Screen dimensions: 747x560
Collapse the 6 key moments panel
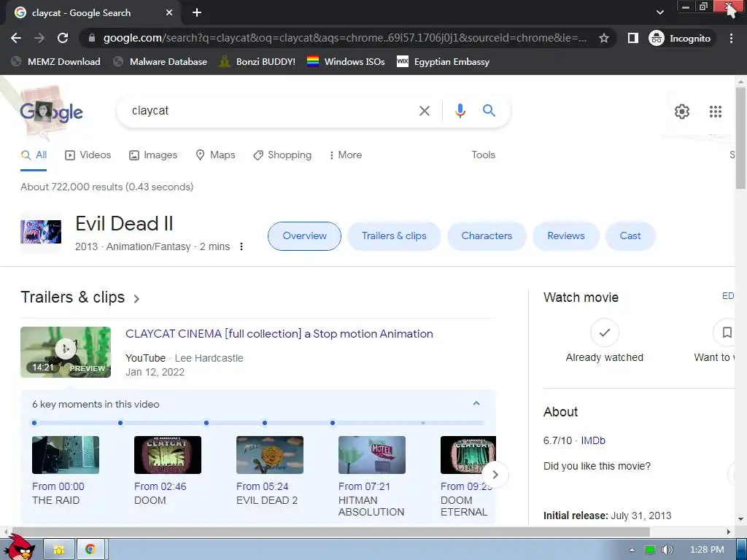(476, 404)
